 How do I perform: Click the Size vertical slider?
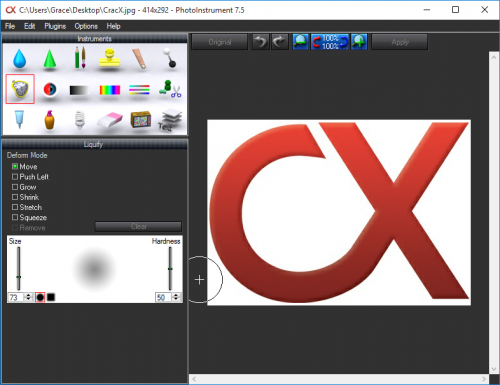tap(19, 268)
